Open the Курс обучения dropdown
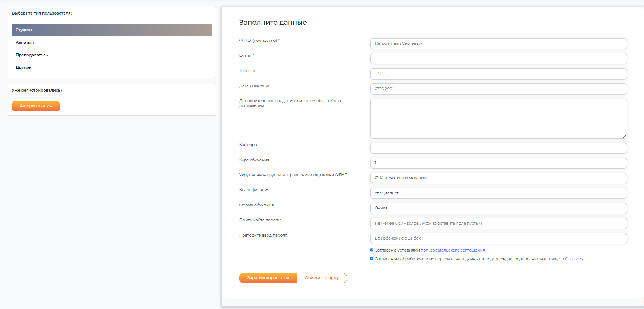Image resolution: width=644 pixels, height=309 pixels. pos(498,163)
